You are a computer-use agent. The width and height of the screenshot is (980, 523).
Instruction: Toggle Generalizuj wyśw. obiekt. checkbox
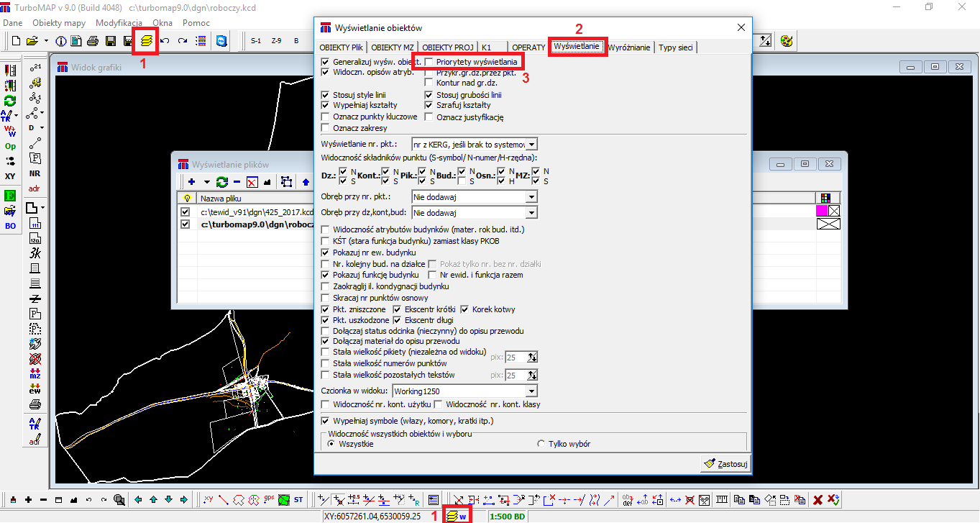pos(326,63)
